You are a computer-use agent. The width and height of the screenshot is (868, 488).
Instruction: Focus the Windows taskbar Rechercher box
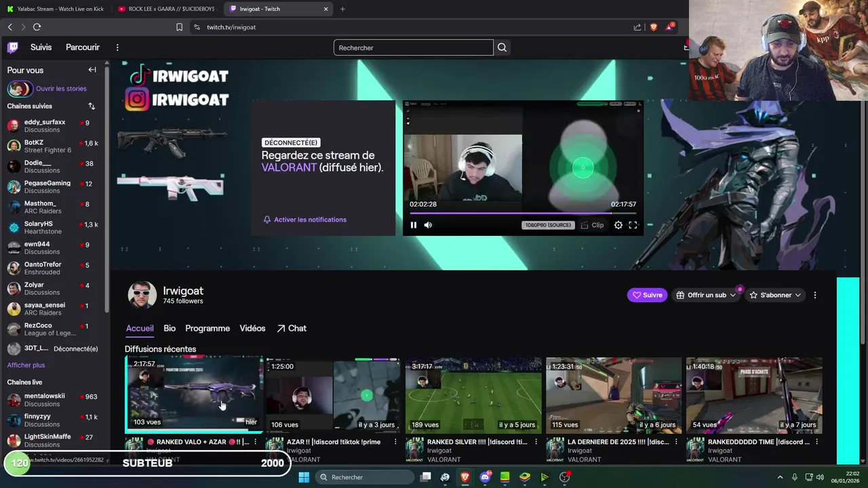pos(366,477)
